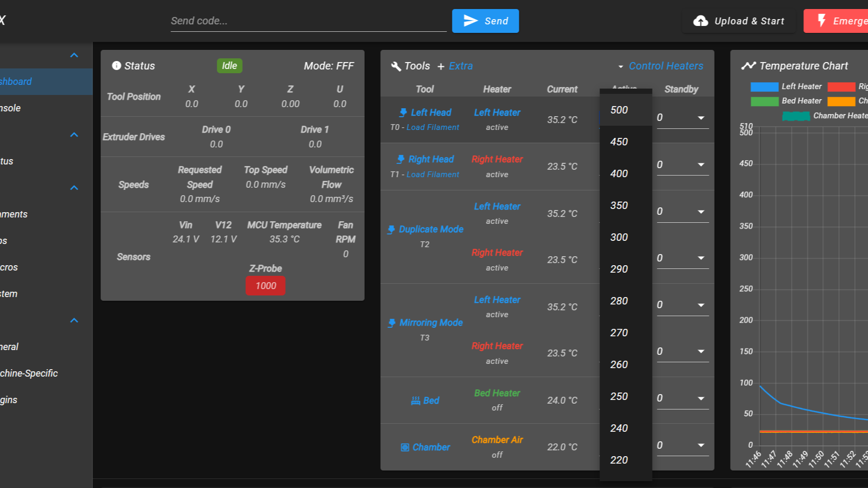Open Macros in the sidebar

point(46,267)
